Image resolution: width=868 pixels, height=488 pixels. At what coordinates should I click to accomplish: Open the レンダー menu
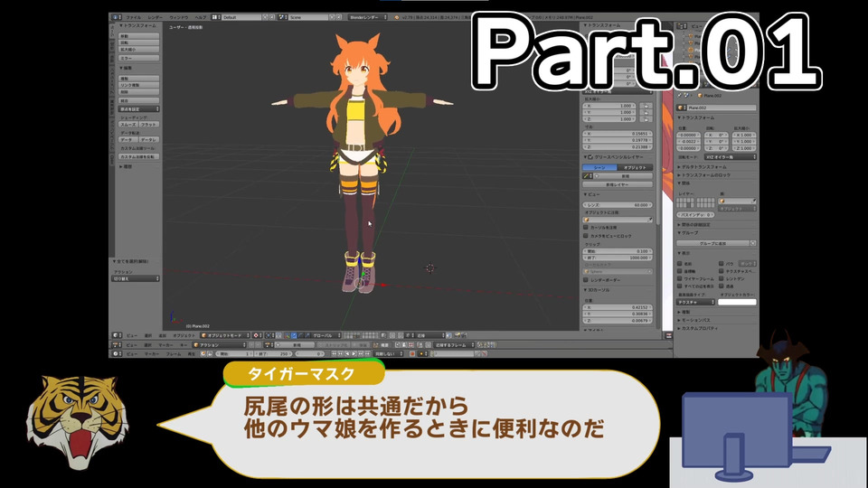(156, 17)
